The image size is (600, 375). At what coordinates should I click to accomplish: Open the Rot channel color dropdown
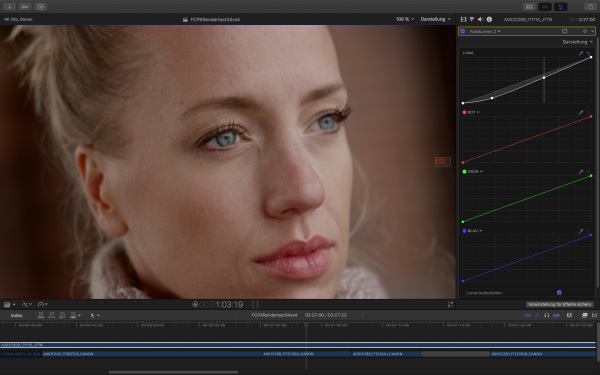tap(471, 112)
